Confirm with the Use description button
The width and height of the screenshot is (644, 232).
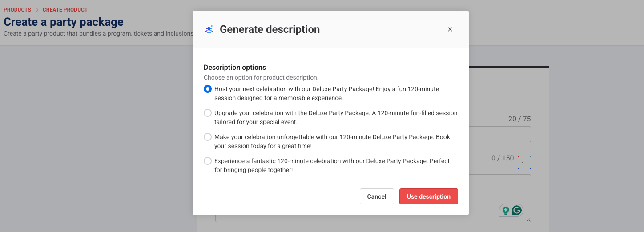pyautogui.click(x=429, y=196)
